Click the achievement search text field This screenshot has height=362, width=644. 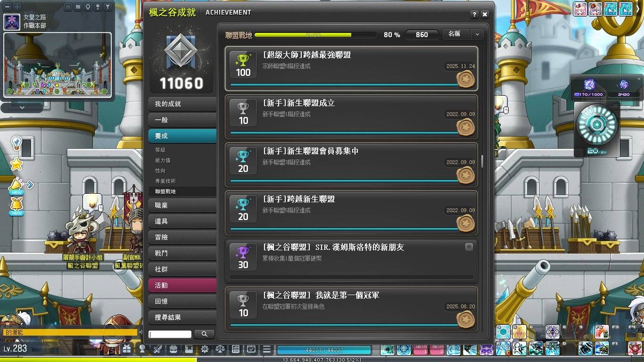(170, 334)
